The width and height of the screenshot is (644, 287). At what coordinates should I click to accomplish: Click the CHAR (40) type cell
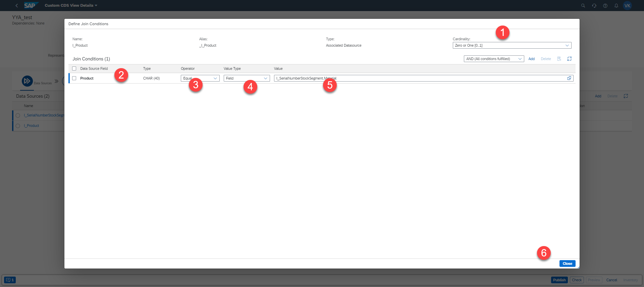(151, 78)
